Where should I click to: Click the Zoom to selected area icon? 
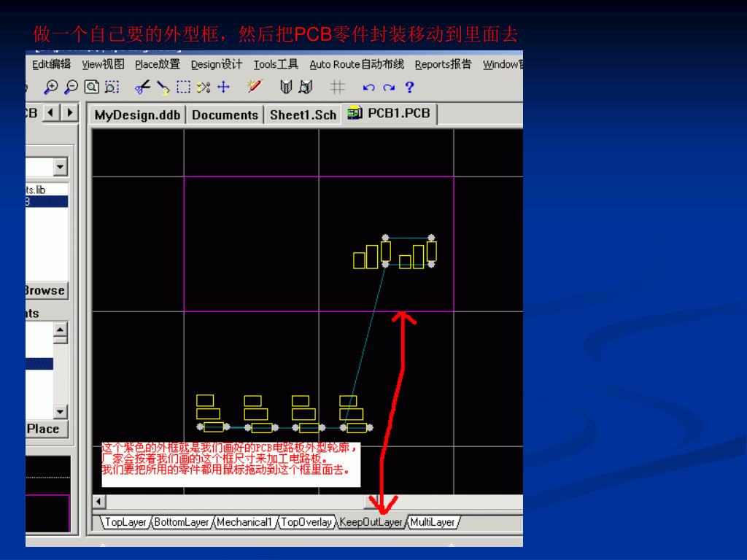point(112,87)
